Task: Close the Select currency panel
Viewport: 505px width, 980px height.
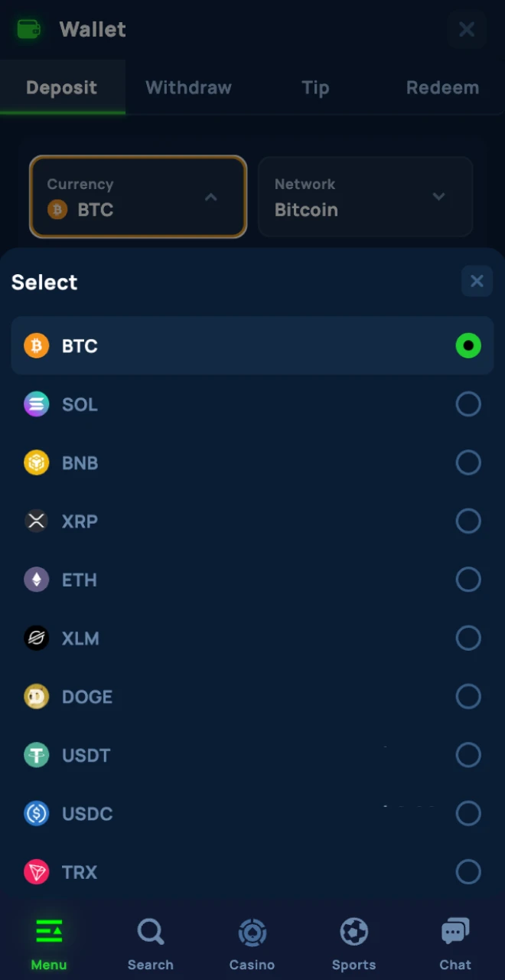Action: pos(477,282)
